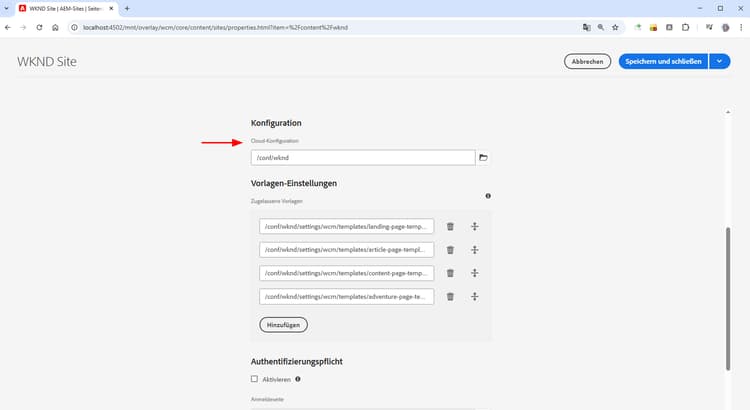The width and height of the screenshot is (750, 410).
Task: Click Speichern und schließen
Action: [x=663, y=61]
